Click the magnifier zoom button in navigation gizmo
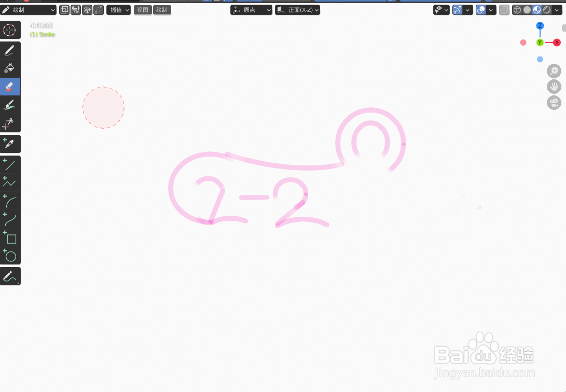Viewport: 566px width, 392px height. pyautogui.click(x=554, y=71)
